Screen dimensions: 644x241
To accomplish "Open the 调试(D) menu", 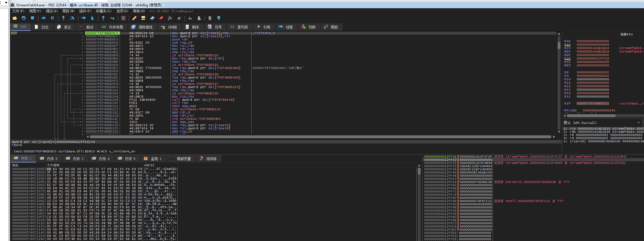I will pos(52,11).
